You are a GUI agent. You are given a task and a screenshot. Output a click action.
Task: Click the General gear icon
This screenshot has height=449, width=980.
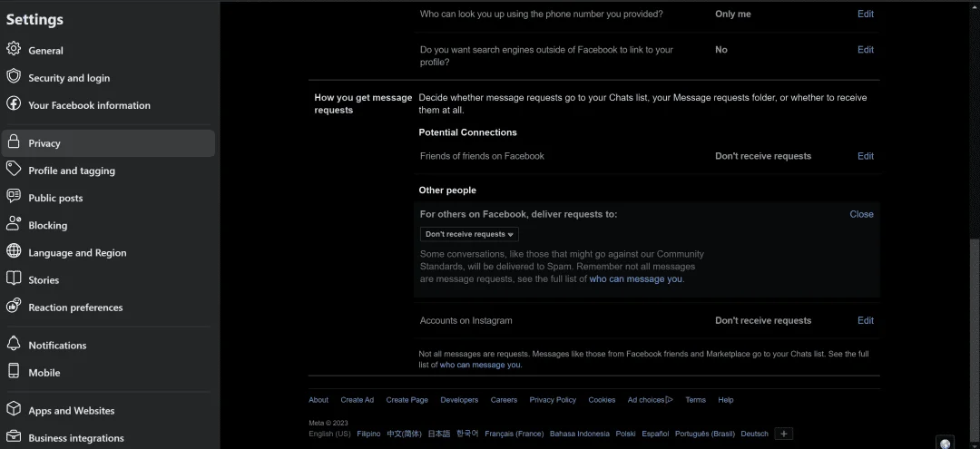coord(14,49)
